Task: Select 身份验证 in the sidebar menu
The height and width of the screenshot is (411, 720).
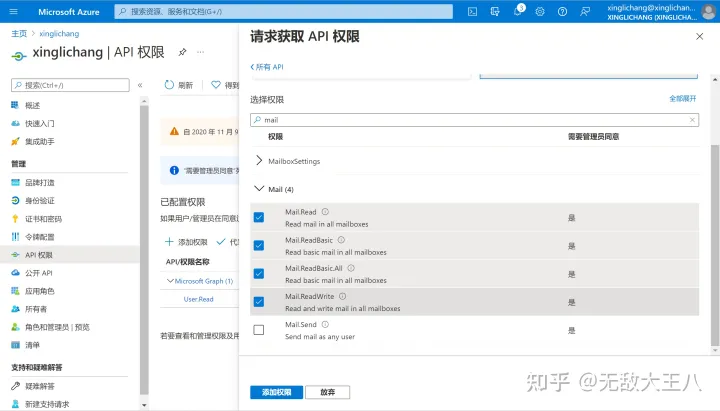Action: (40, 201)
